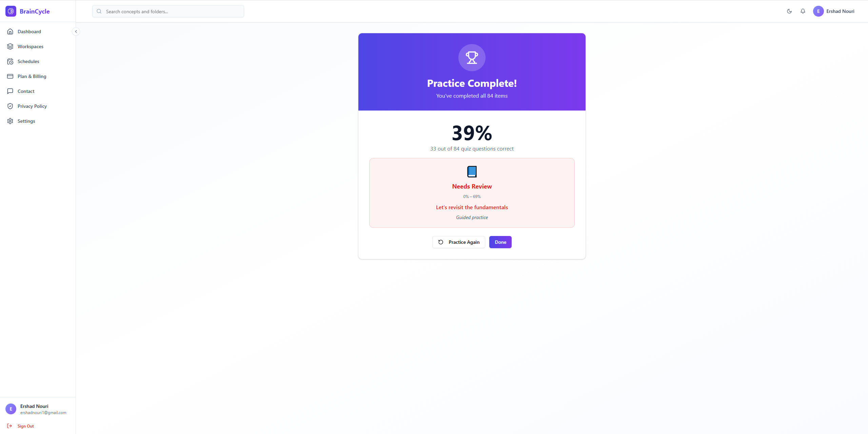This screenshot has height=434, width=868.
Task: Open the Plan & Billing card icon
Action: tap(11, 76)
